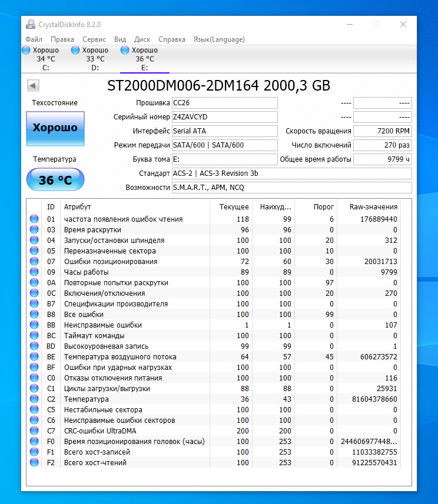Click the Интерфейс field Serial ATA
Viewport: 438px width, 504px height.
(225, 131)
